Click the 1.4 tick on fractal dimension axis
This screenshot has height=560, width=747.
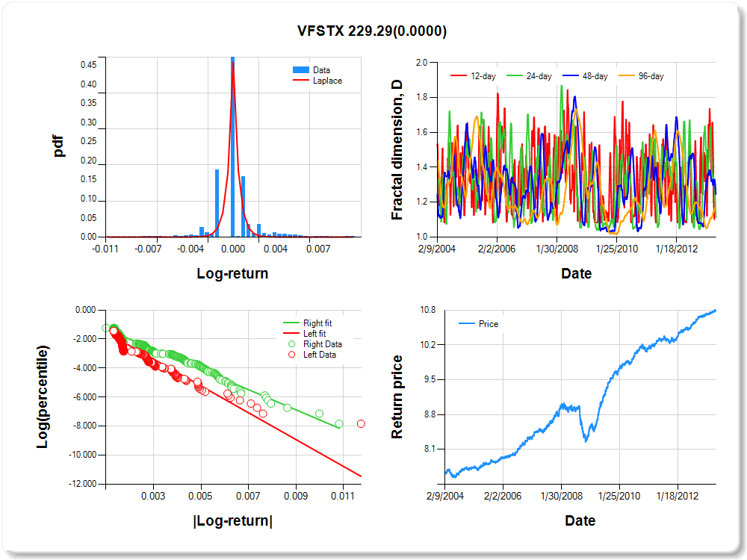(421, 167)
